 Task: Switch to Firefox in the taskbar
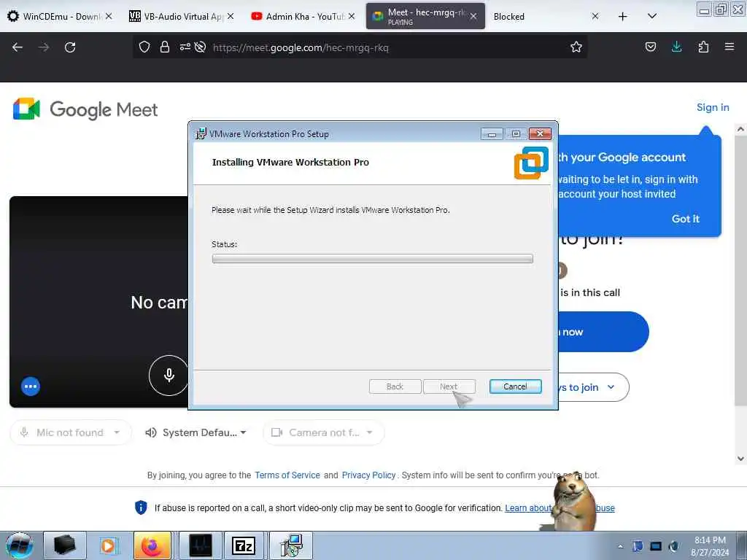coord(152,545)
